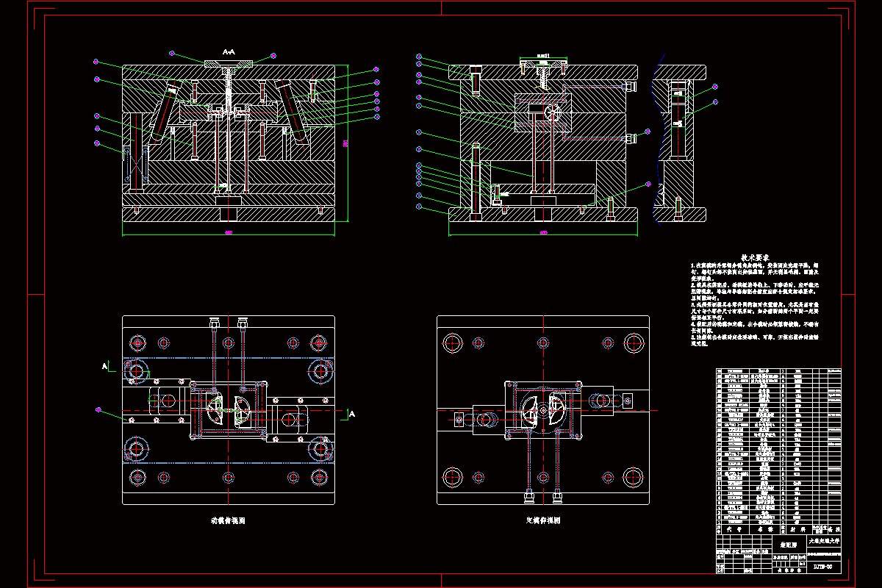Image resolution: width=882 pixels, height=588 pixels.
Task: Click the mold cavity in the 定模俯视图 view
Action: [x=542, y=410]
